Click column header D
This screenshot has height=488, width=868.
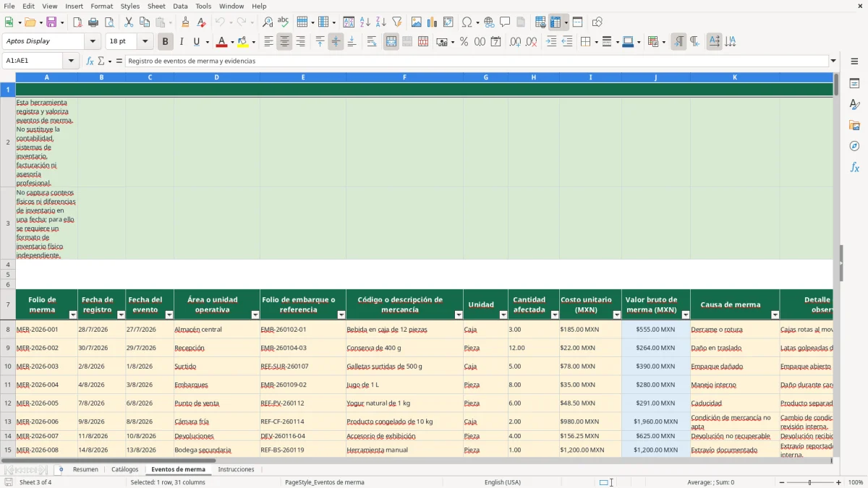coord(216,77)
